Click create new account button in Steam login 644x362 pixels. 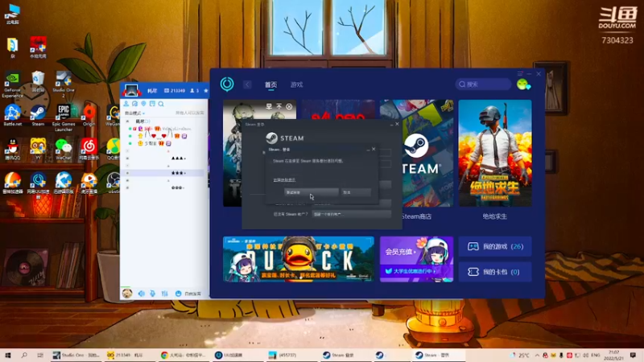351,214
